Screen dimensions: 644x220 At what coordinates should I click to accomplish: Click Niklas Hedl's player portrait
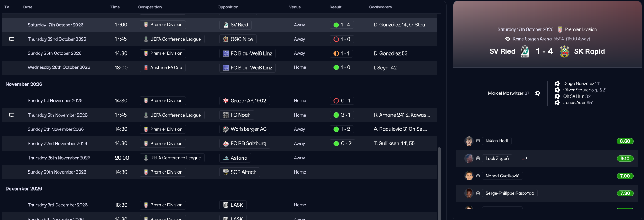tap(469, 141)
